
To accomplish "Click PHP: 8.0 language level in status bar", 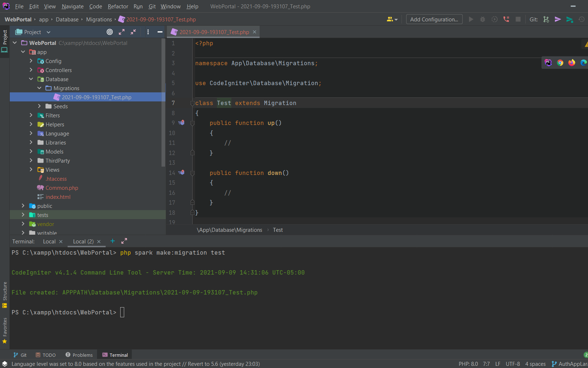I will pos(468,364).
